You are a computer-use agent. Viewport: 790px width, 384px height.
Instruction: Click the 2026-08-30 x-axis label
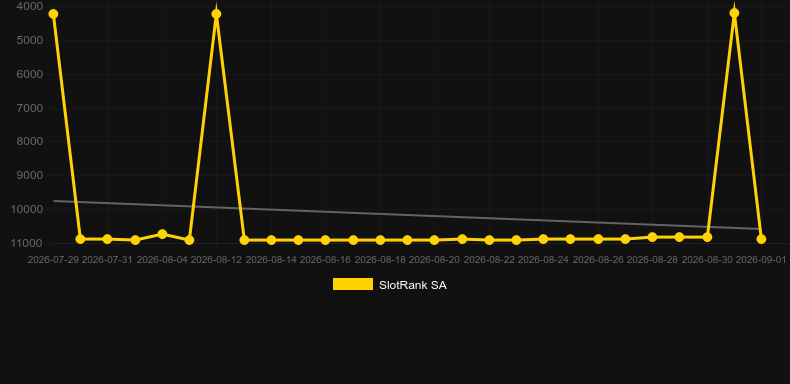(x=707, y=260)
